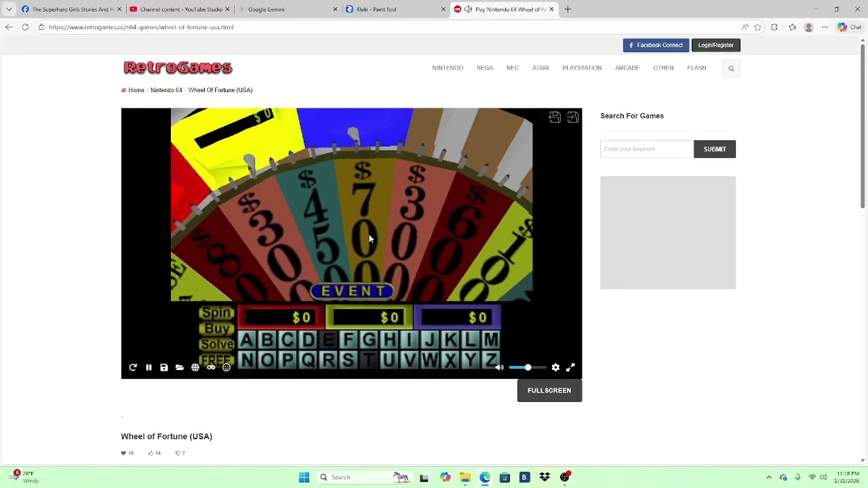Open the Windows Start menu

(304, 477)
